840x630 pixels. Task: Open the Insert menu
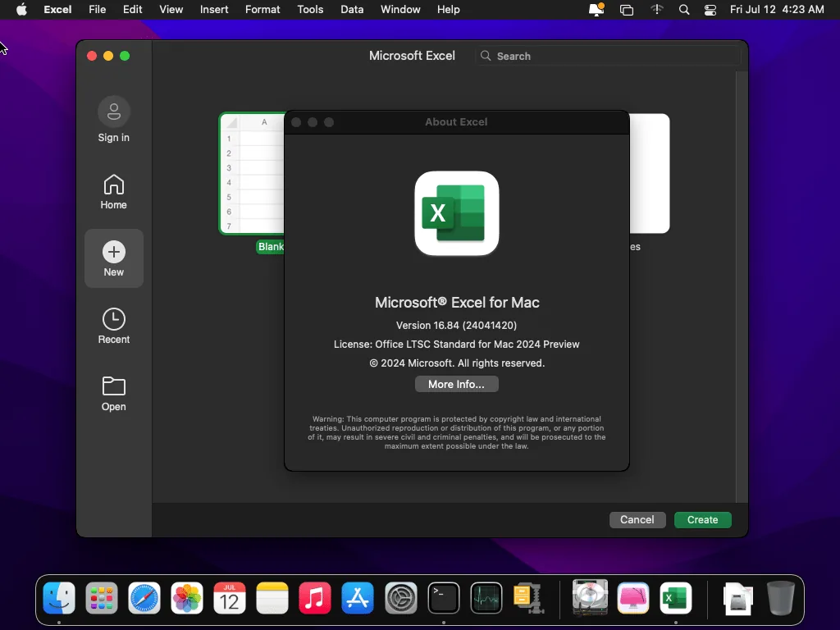(214, 10)
